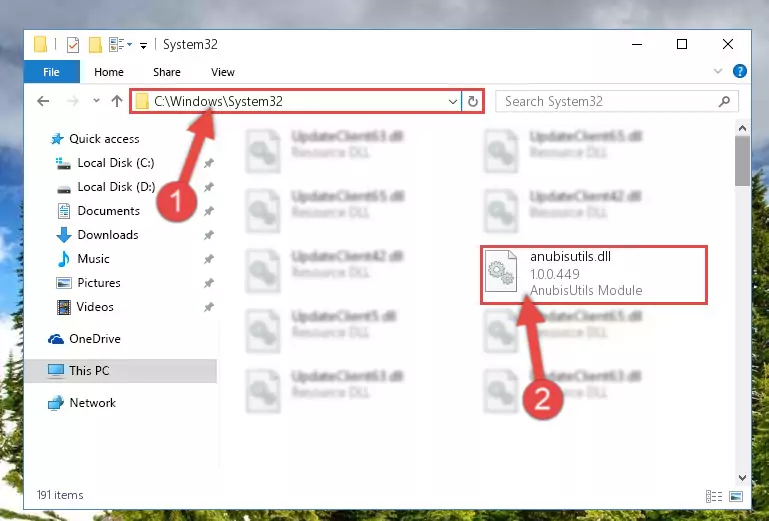Click the Search System32 field
769x521 pixels.
tap(617, 101)
